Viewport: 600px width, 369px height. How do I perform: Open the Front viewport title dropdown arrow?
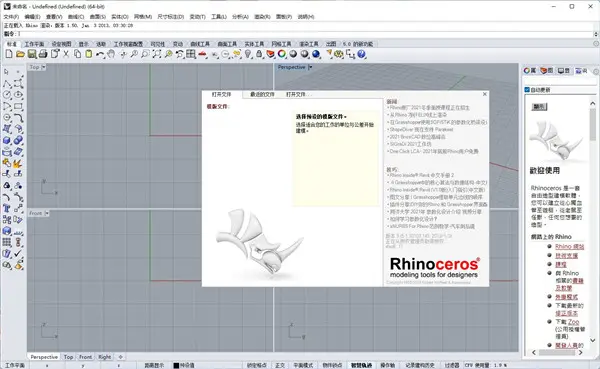47,213
